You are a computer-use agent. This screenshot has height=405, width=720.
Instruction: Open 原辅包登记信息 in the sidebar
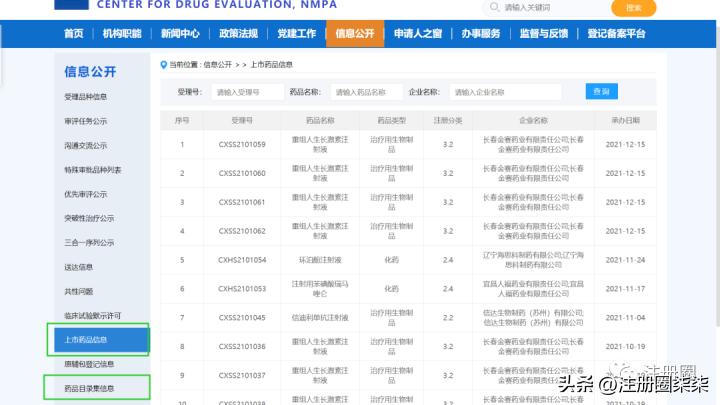89,364
